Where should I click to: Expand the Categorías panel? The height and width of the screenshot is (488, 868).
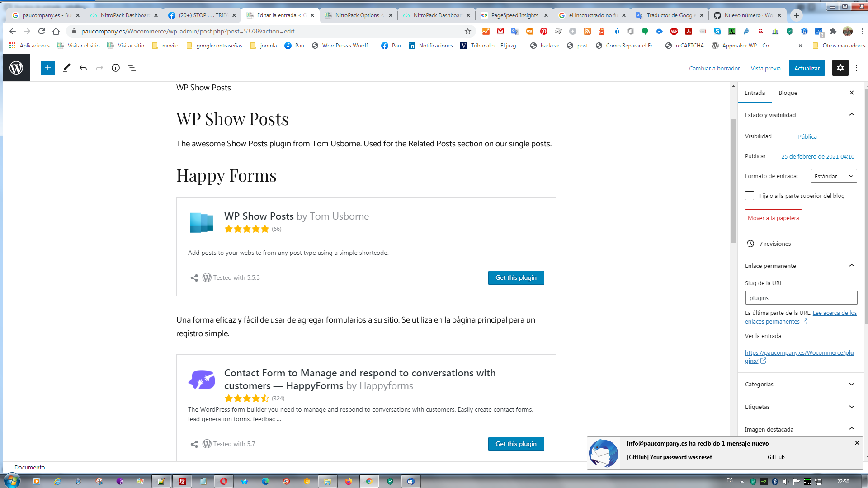(x=801, y=384)
